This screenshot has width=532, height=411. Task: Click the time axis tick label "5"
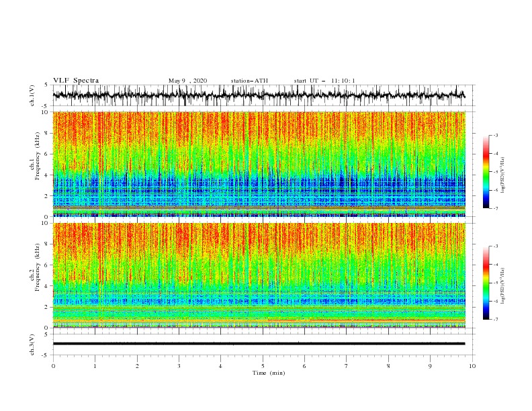[263, 366]
